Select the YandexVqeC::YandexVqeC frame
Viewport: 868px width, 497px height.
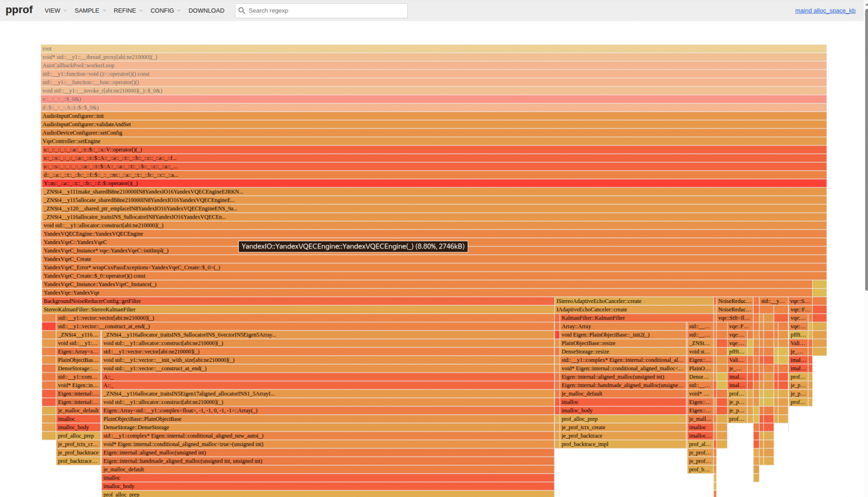(x=433, y=242)
